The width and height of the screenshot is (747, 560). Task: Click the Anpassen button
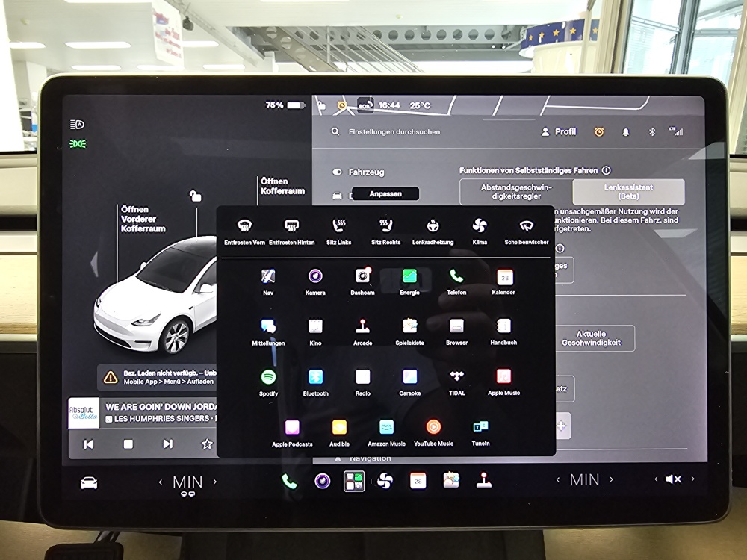click(385, 194)
